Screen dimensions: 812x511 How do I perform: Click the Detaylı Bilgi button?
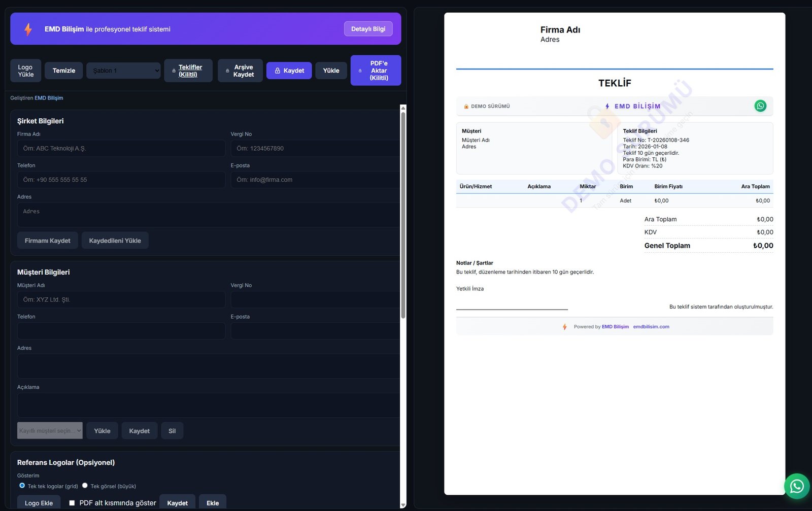click(368, 29)
